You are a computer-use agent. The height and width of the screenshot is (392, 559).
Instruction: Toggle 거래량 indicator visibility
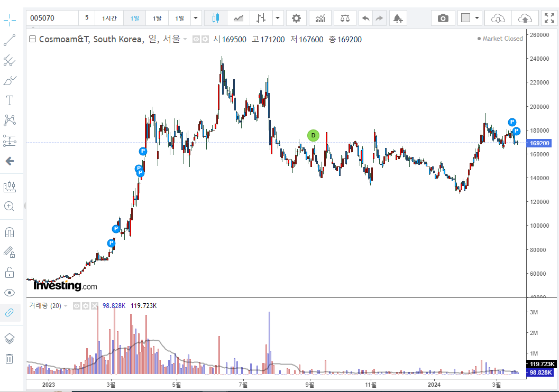77,306
